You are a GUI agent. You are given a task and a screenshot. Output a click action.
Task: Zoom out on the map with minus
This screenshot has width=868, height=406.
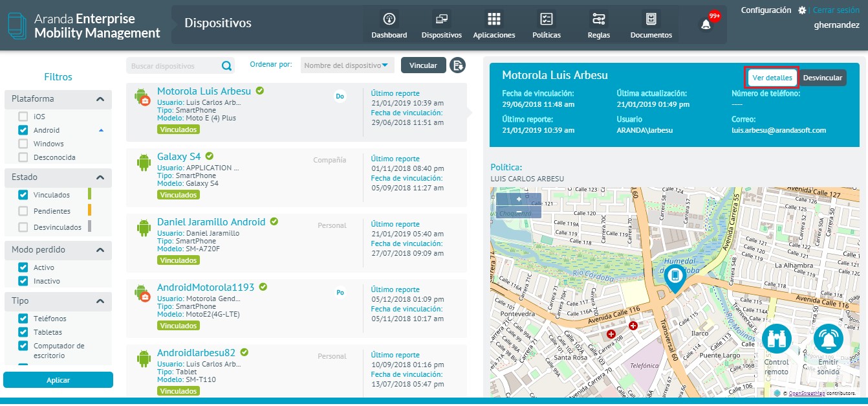pyautogui.click(x=519, y=212)
